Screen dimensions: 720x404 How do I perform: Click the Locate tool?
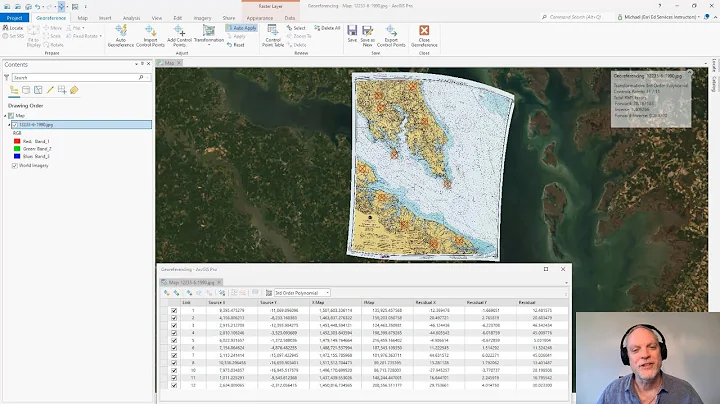(13, 28)
